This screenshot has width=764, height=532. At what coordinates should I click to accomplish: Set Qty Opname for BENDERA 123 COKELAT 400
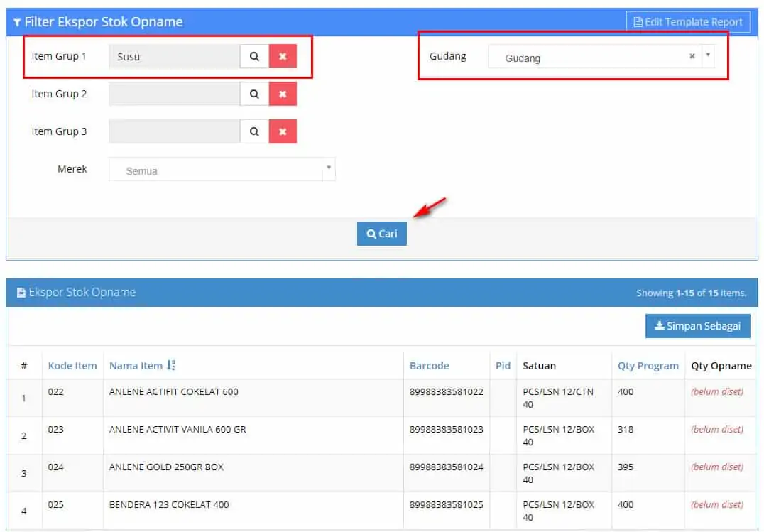pos(717,504)
